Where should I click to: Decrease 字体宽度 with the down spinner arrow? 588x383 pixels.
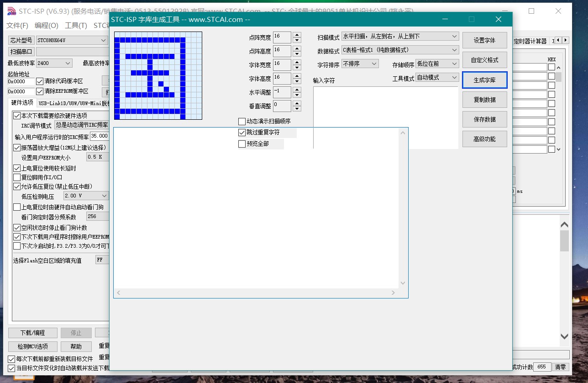[297, 68]
